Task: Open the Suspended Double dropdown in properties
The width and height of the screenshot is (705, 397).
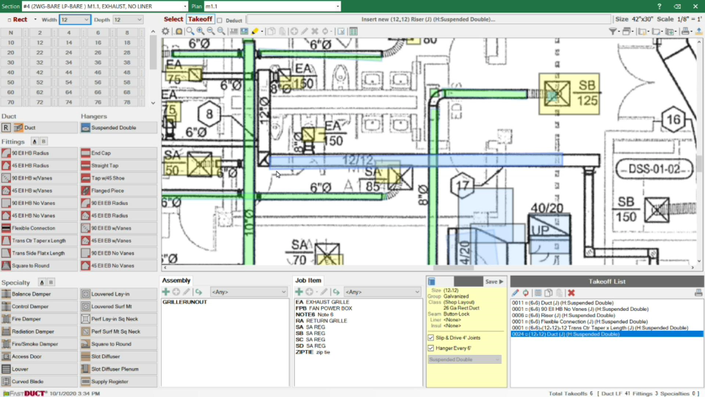Action: pyautogui.click(x=464, y=360)
